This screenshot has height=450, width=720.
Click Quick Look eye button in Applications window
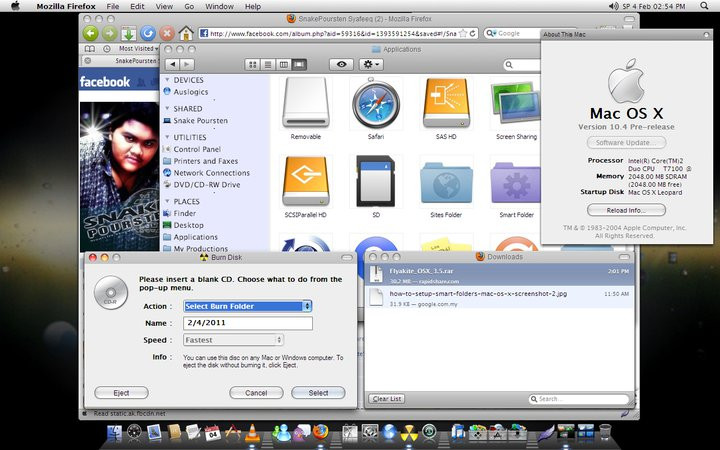341,65
